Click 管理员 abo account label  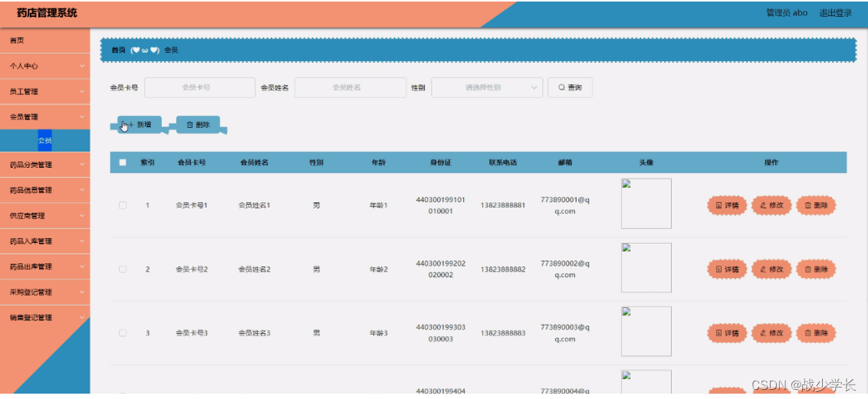coord(787,13)
